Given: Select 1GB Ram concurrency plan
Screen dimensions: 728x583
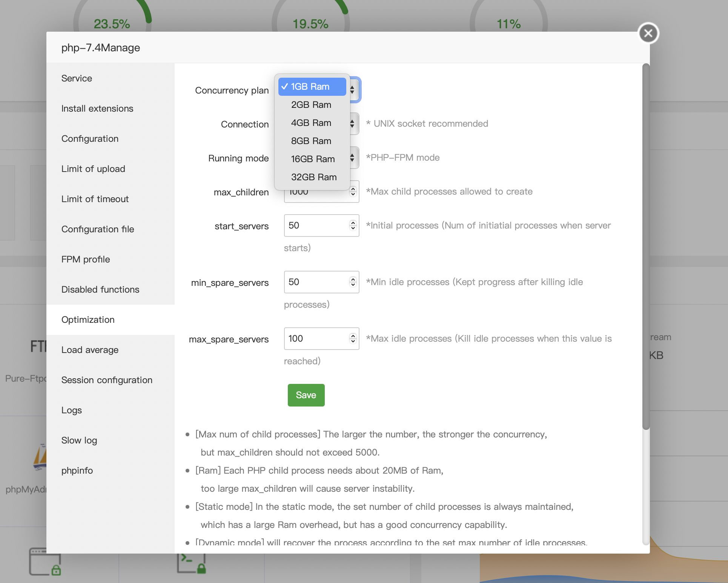Looking at the screenshot, I should [x=312, y=87].
